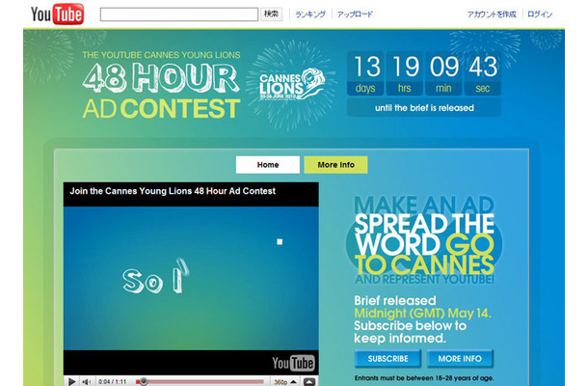Click the countdown days value 13
This screenshot has width=588, height=386.
pyautogui.click(x=366, y=67)
